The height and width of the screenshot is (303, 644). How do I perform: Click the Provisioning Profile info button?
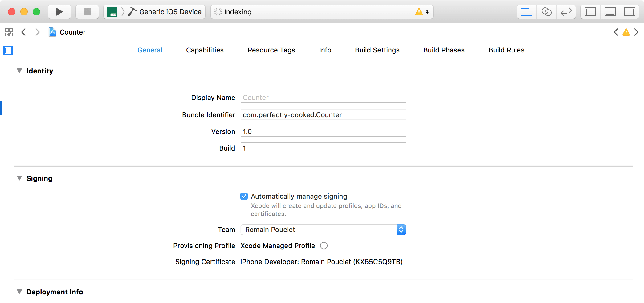click(x=324, y=246)
